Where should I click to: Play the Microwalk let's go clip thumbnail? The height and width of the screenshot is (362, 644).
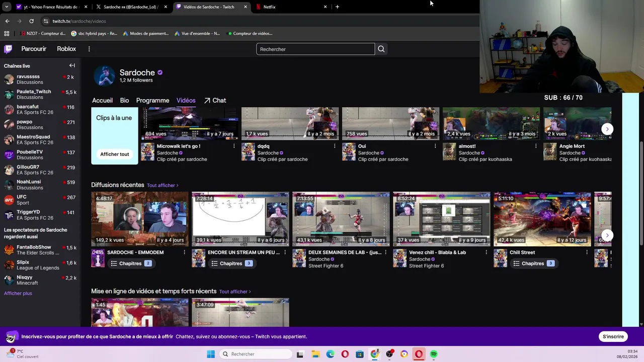[x=190, y=123]
